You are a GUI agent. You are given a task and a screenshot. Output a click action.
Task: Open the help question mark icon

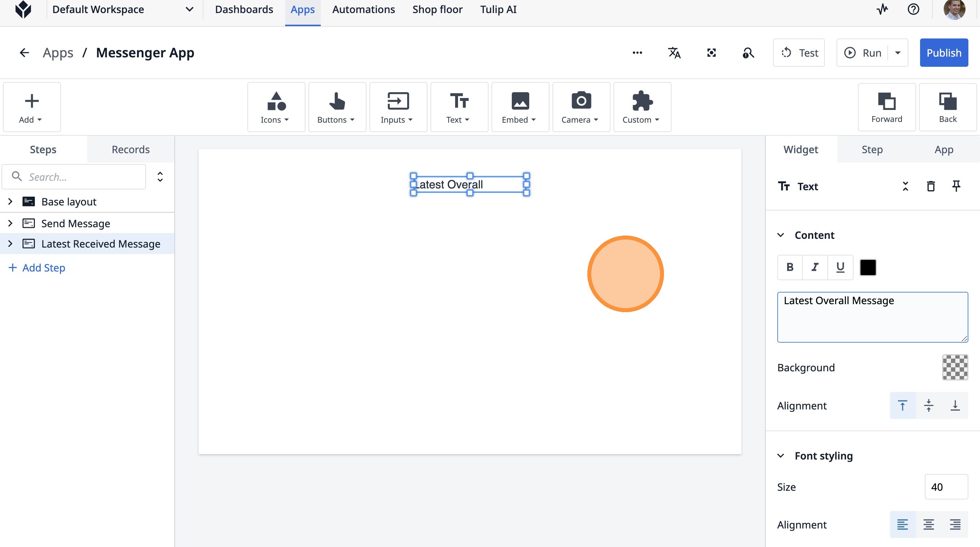[913, 9]
